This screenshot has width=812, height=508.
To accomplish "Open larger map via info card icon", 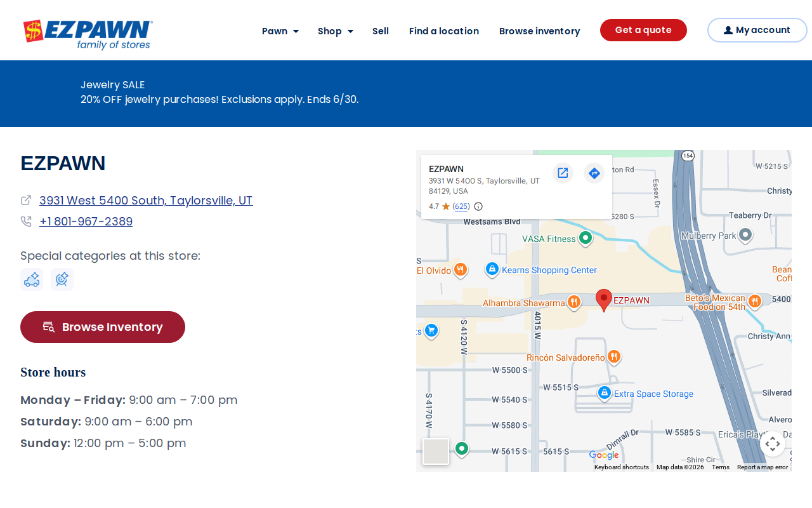I will pyautogui.click(x=563, y=173).
